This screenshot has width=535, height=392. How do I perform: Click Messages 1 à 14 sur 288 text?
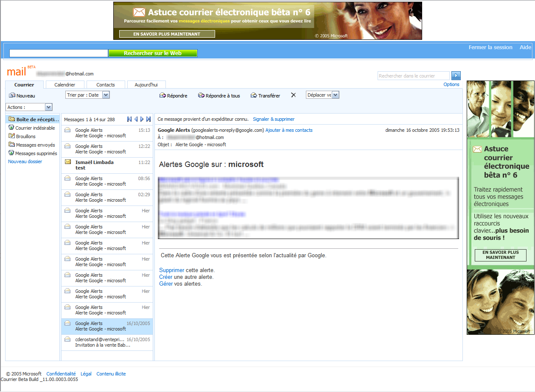pos(90,120)
